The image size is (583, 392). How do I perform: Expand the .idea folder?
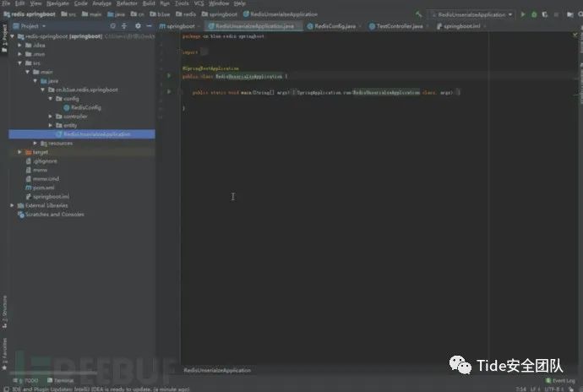coord(19,46)
